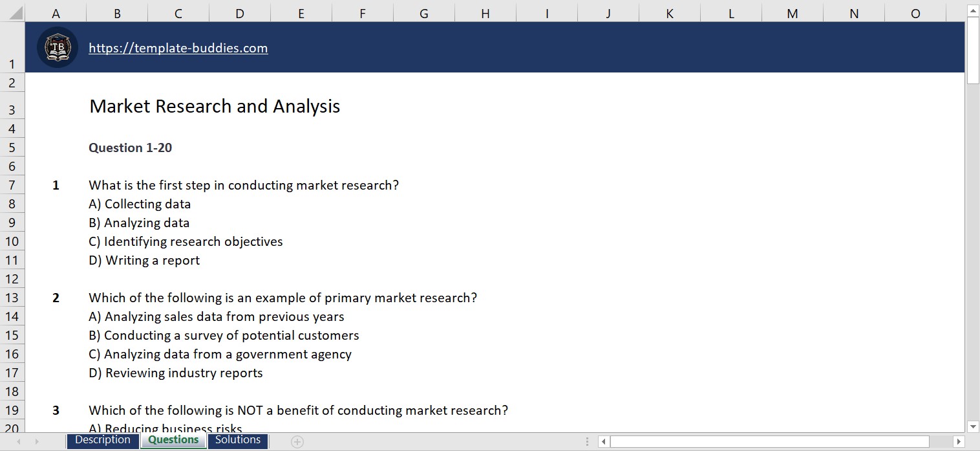The image size is (980, 451).
Task: Select column H header
Action: [485, 12]
